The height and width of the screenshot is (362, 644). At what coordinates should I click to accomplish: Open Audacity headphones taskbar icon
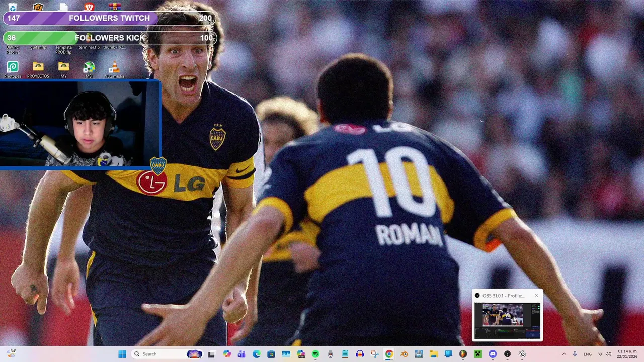pos(360,354)
